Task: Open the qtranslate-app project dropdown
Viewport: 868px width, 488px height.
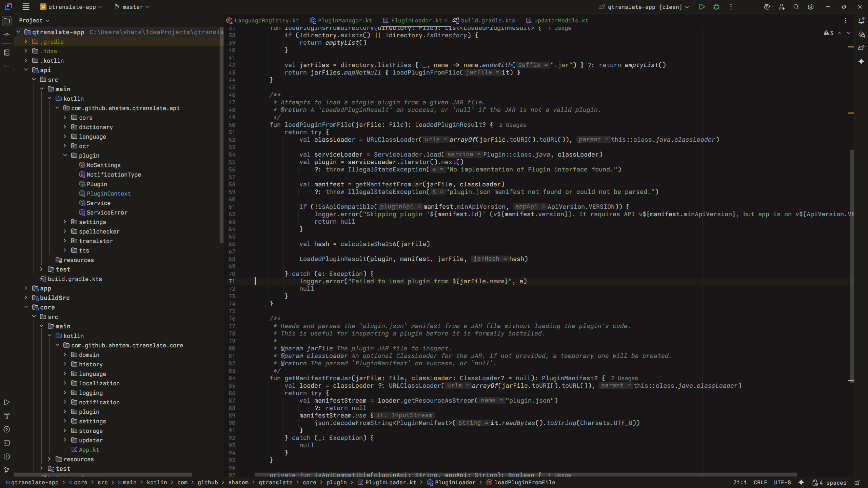Action: pos(71,7)
